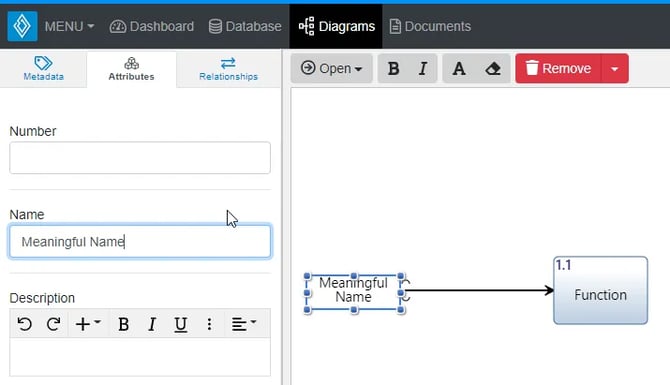Click the red Remove button
Image resolution: width=670 pixels, height=385 pixels.
pos(558,68)
